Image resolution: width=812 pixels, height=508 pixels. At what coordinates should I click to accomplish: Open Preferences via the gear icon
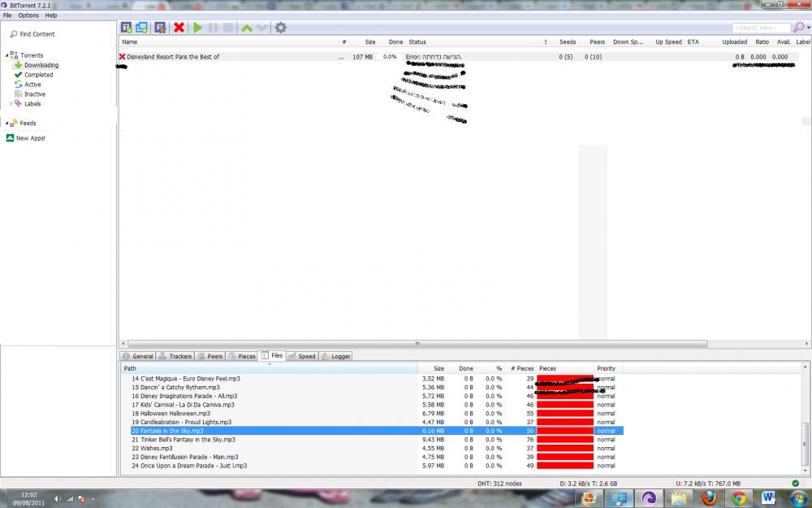280,28
